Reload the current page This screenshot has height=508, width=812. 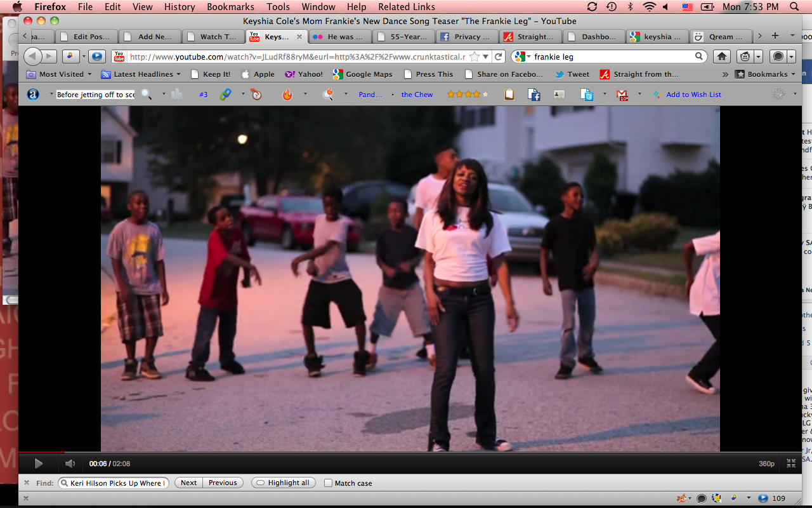[x=499, y=57]
